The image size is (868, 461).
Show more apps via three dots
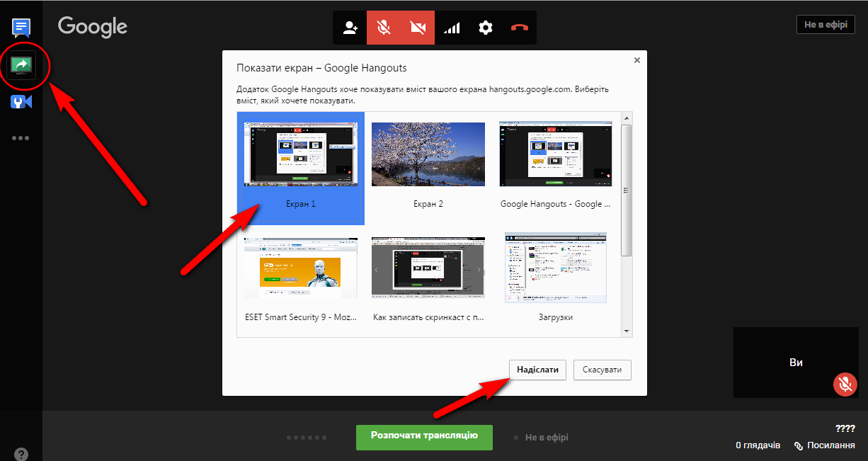point(21,138)
